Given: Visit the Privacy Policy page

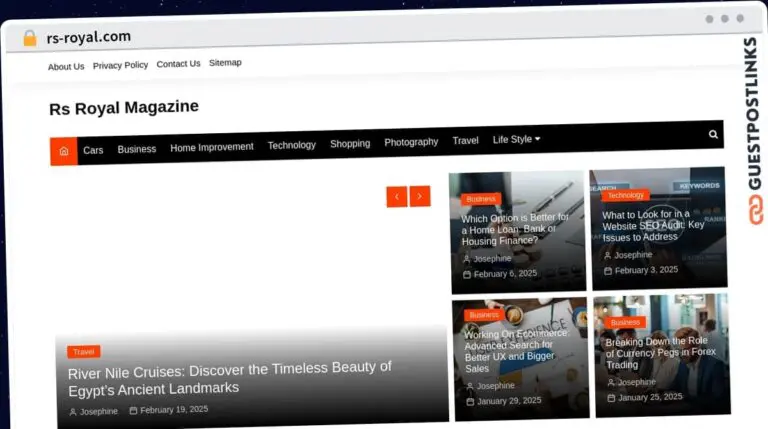Looking at the screenshot, I should pyautogui.click(x=120, y=65).
